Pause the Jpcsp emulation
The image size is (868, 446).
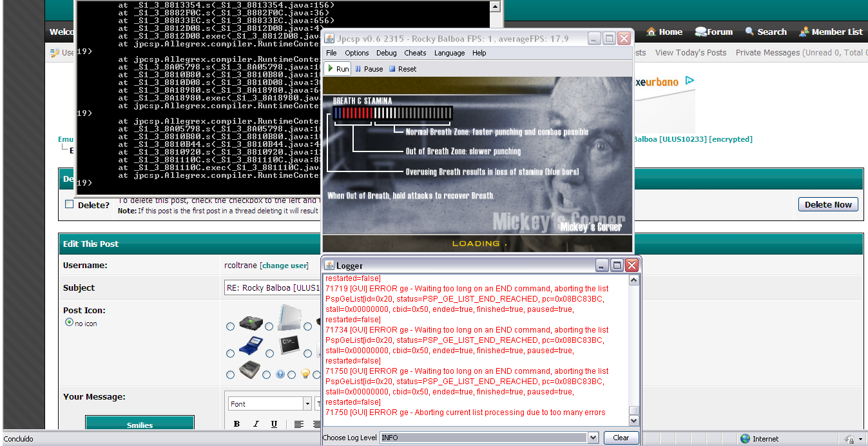coord(369,69)
